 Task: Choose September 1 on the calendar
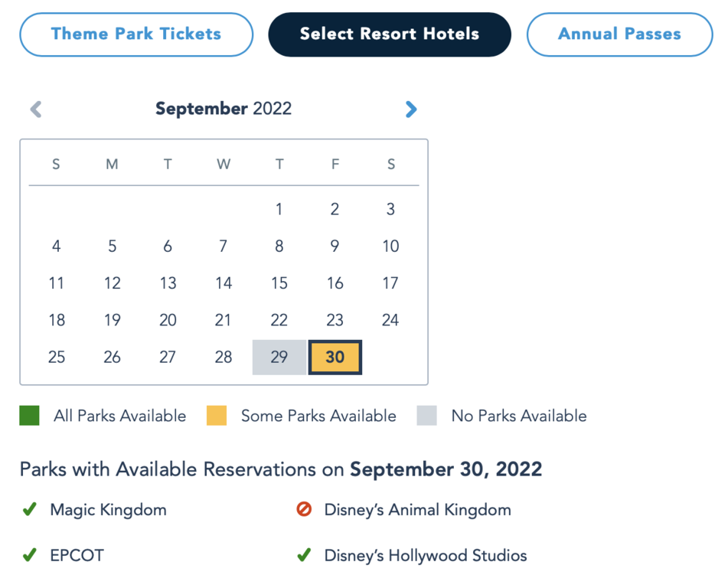(x=279, y=209)
